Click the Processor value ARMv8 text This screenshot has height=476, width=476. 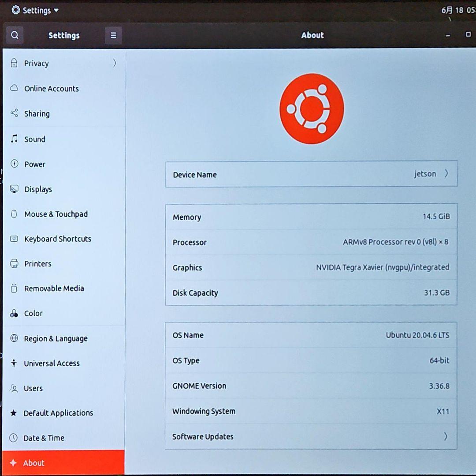pyautogui.click(x=395, y=242)
